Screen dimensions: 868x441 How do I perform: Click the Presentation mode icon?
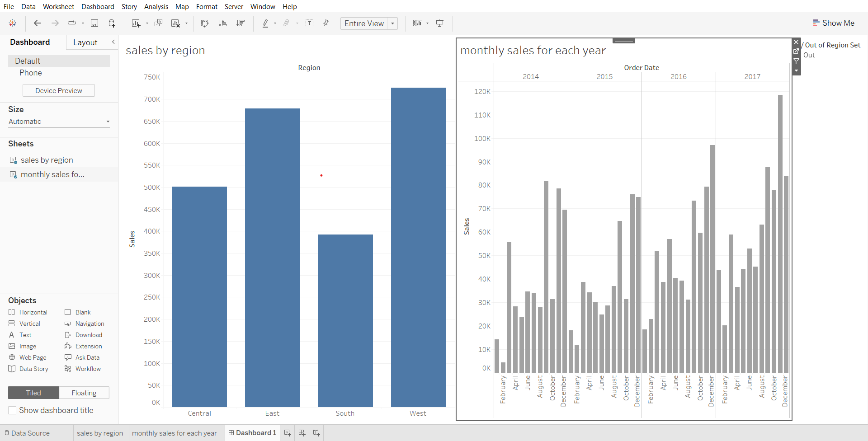pos(439,23)
